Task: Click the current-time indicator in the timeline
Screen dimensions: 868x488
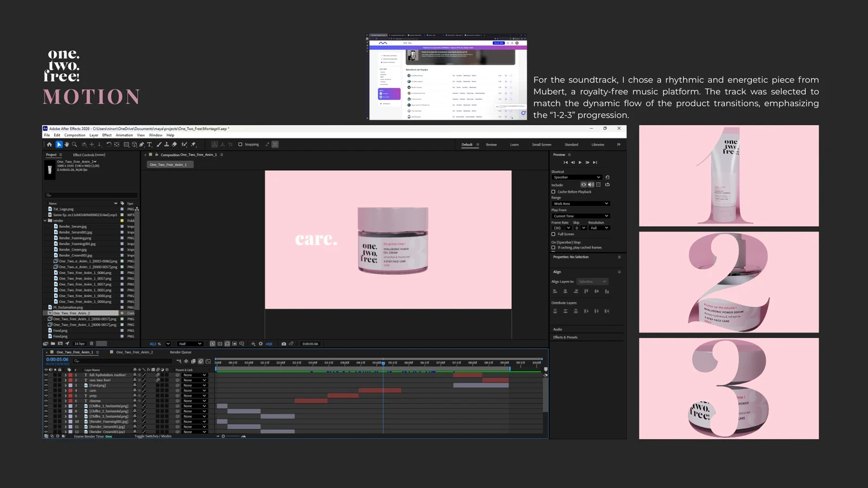Action: click(x=383, y=363)
